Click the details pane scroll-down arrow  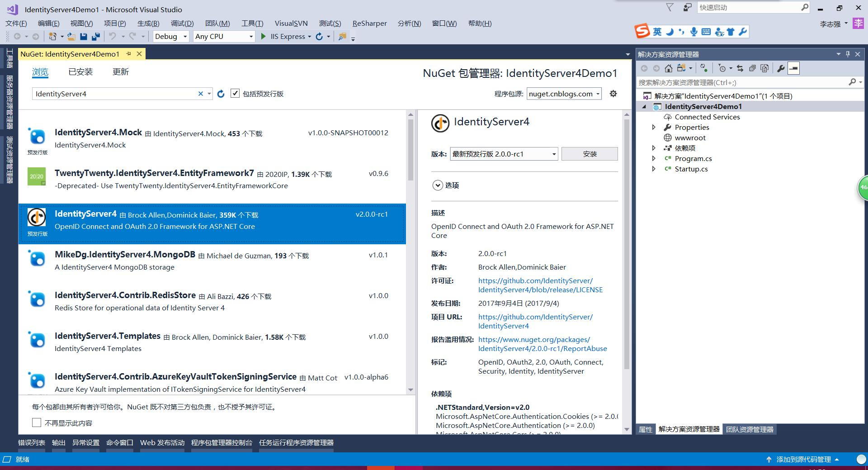[627, 429]
